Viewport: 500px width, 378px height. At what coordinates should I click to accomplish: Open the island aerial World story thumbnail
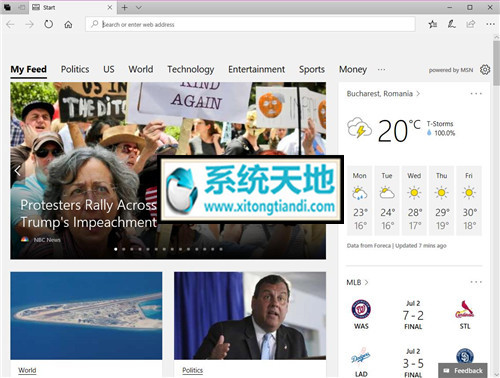(x=86, y=316)
